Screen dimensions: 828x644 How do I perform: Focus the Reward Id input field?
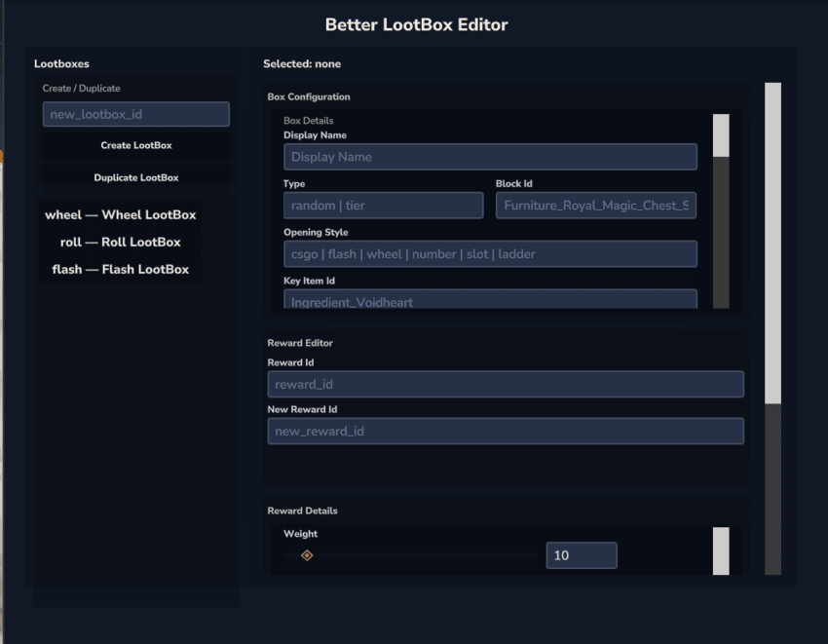tap(505, 384)
